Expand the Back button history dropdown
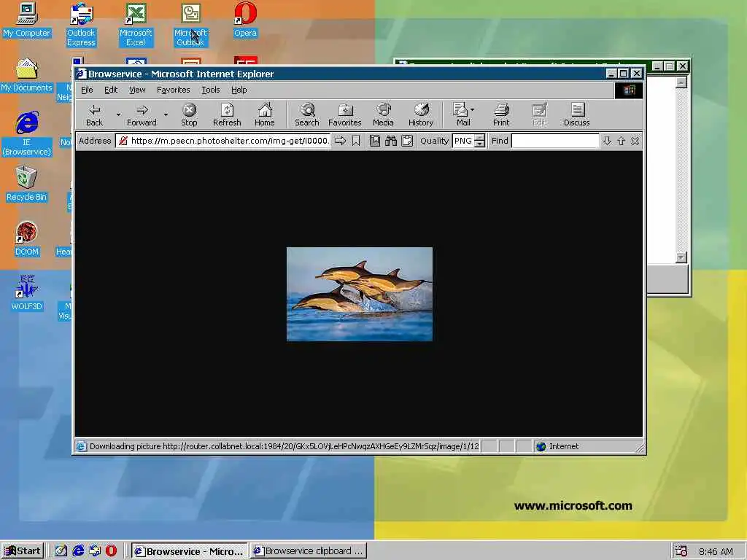The width and height of the screenshot is (747, 560). point(118,114)
